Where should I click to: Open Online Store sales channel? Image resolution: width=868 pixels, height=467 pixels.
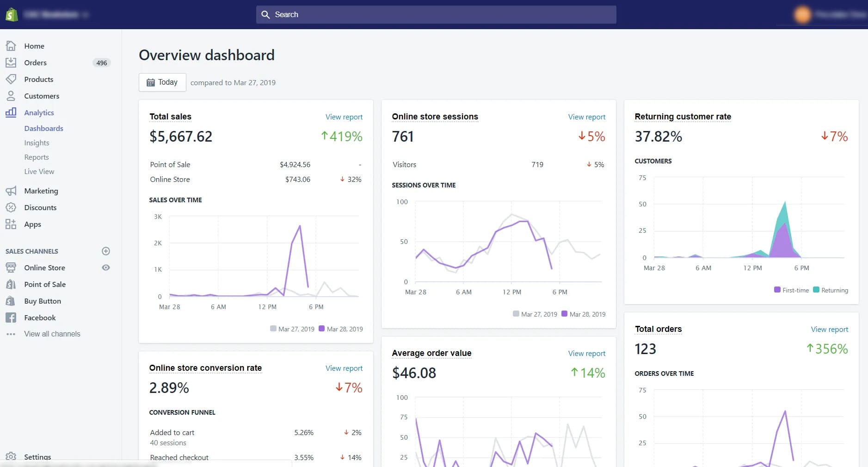click(45, 268)
